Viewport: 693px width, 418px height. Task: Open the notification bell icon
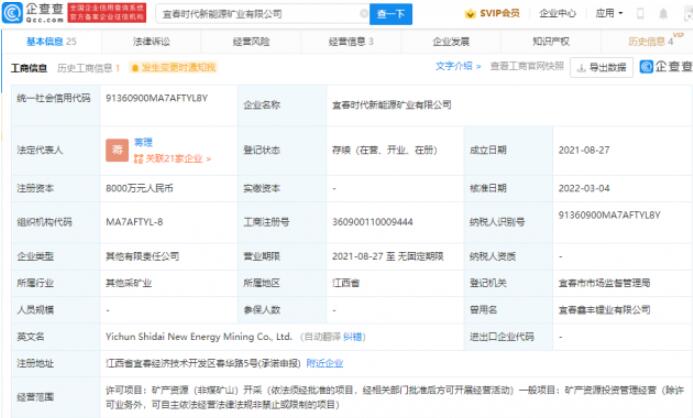point(663,14)
